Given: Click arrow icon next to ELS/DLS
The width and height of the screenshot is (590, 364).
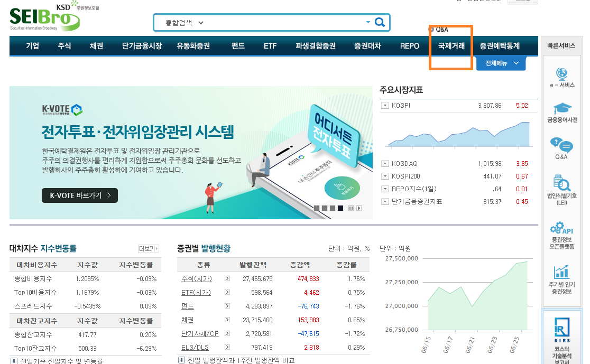Looking at the screenshot, I should point(227,347).
